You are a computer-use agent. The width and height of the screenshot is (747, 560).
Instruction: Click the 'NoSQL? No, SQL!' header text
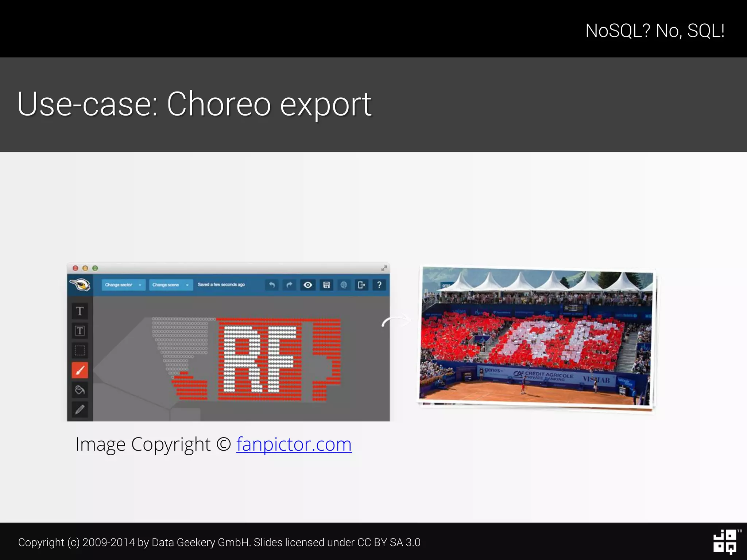[x=655, y=31]
